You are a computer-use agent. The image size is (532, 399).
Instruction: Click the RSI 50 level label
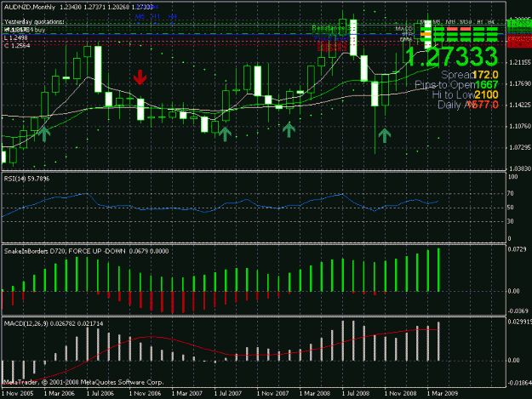(510, 208)
